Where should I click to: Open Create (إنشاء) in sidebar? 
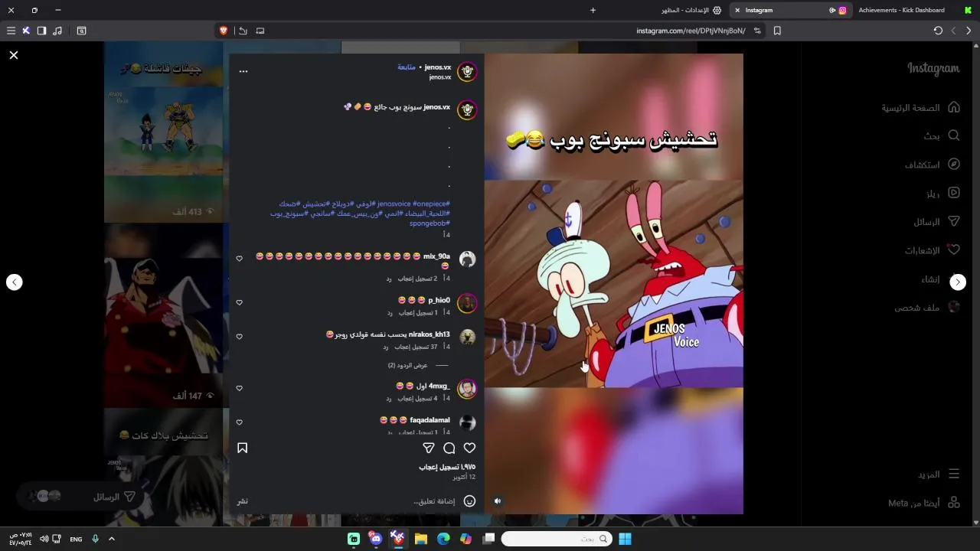click(940, 279)
